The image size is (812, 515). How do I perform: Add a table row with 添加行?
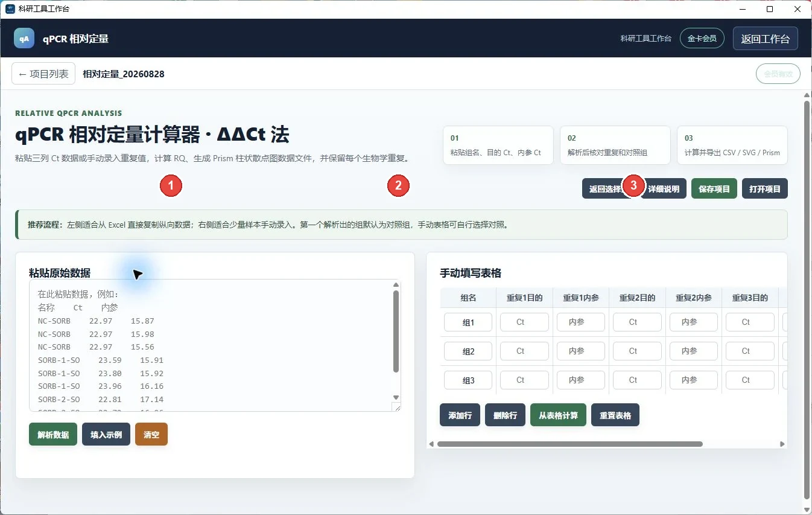460,415
